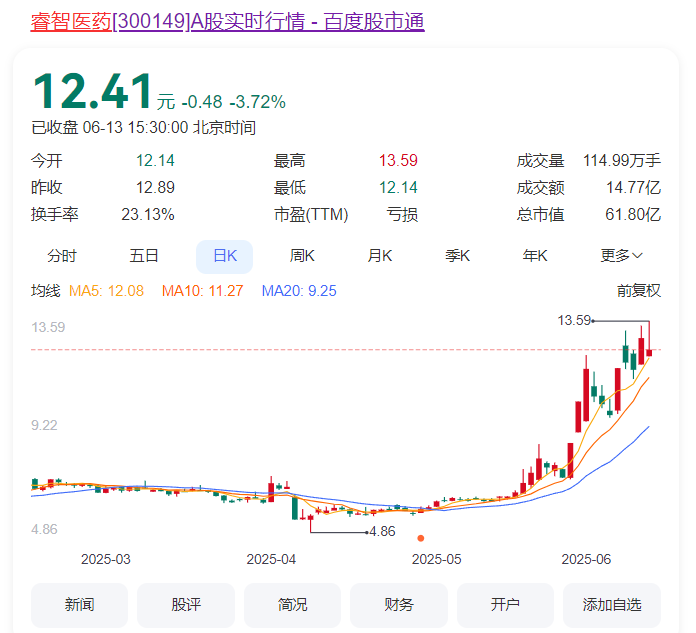Switch to the 周K chart tab

(302, 256)
